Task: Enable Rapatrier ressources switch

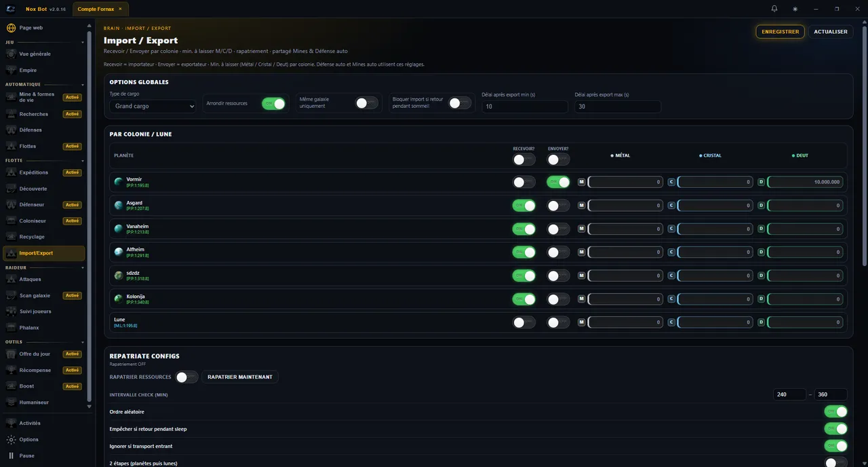Action: click(x=186, y=377)
